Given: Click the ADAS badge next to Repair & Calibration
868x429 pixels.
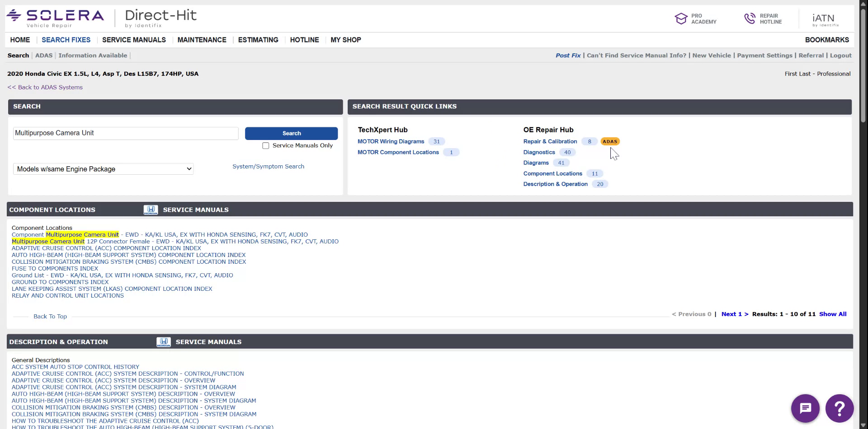Looking at the screenshot, I should tap(610, 141).
